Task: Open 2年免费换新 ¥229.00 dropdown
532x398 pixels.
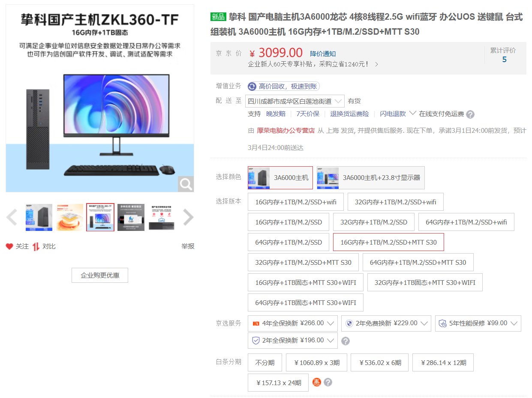Action: click(x=386, y=323)
